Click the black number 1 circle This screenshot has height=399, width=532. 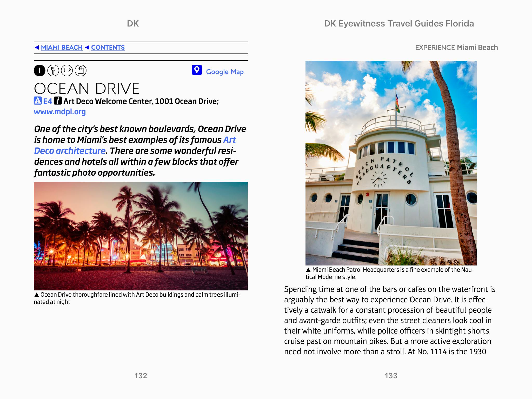[x=39, y=71]
